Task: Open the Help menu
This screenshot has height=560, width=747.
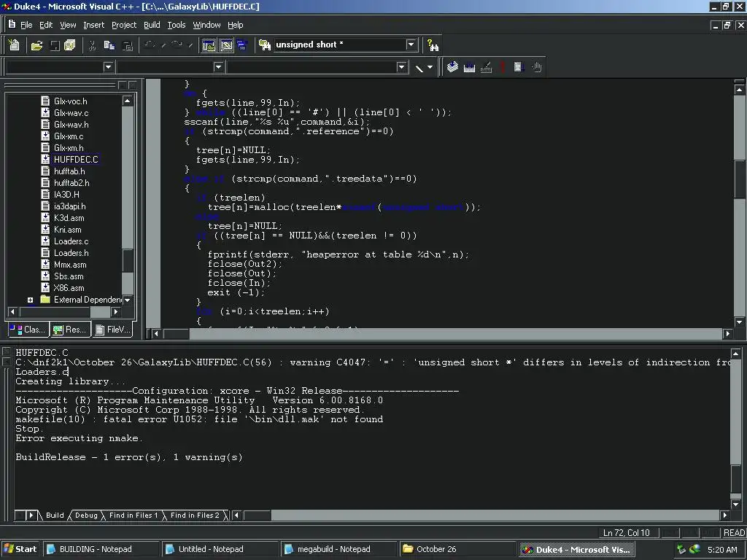Action: [x=236, y=25]
